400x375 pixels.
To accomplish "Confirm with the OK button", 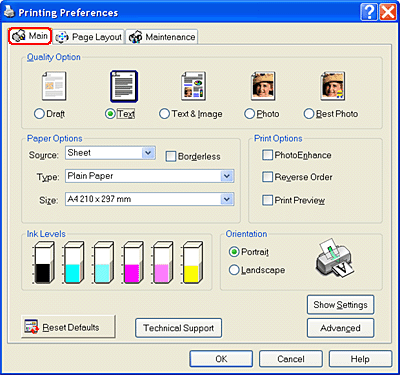I will 221,359.
